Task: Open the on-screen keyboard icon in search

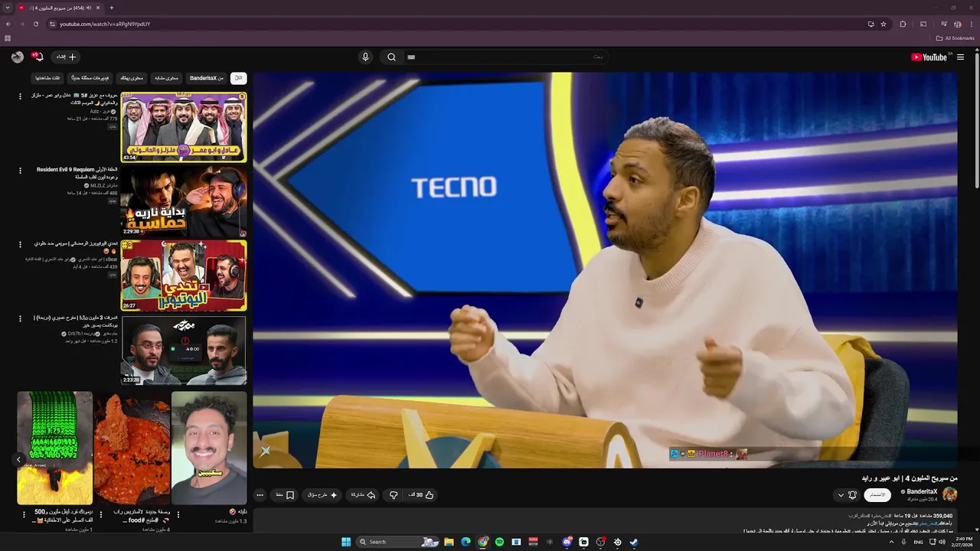Action: [411, 57]
